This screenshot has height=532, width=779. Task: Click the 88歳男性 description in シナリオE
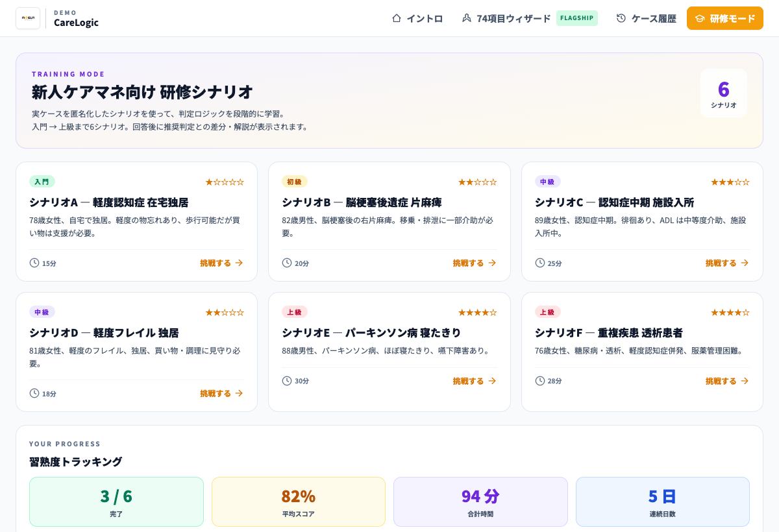[387, 350]
